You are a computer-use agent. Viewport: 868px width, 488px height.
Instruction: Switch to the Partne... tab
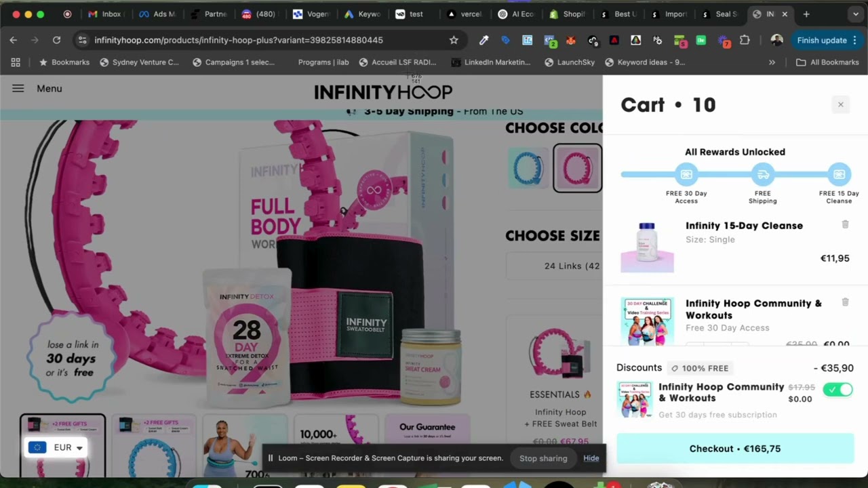coord(210,14)
